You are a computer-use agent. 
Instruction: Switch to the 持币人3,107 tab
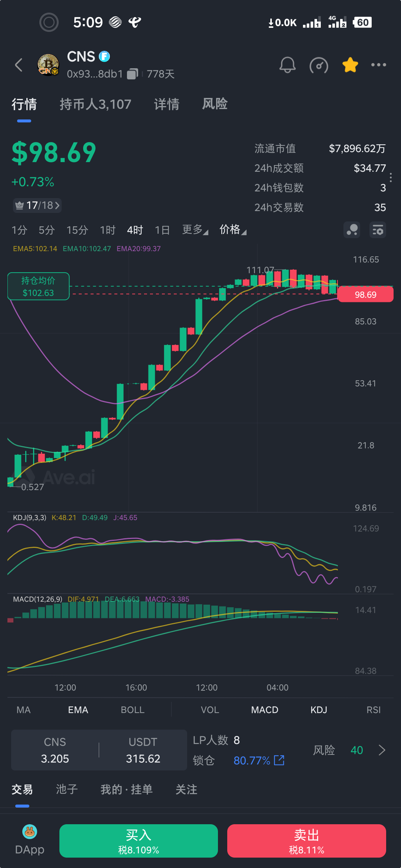tap(95, 104)
